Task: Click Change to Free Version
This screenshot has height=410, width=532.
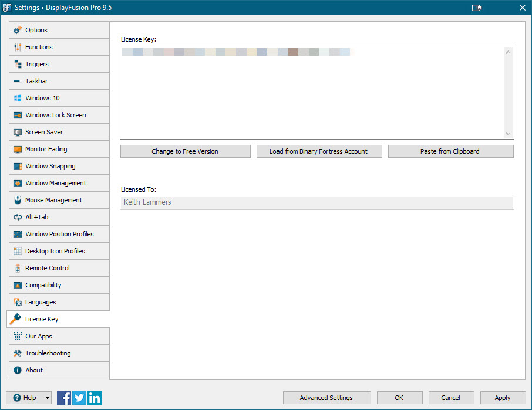Action: tap(185, 151)
